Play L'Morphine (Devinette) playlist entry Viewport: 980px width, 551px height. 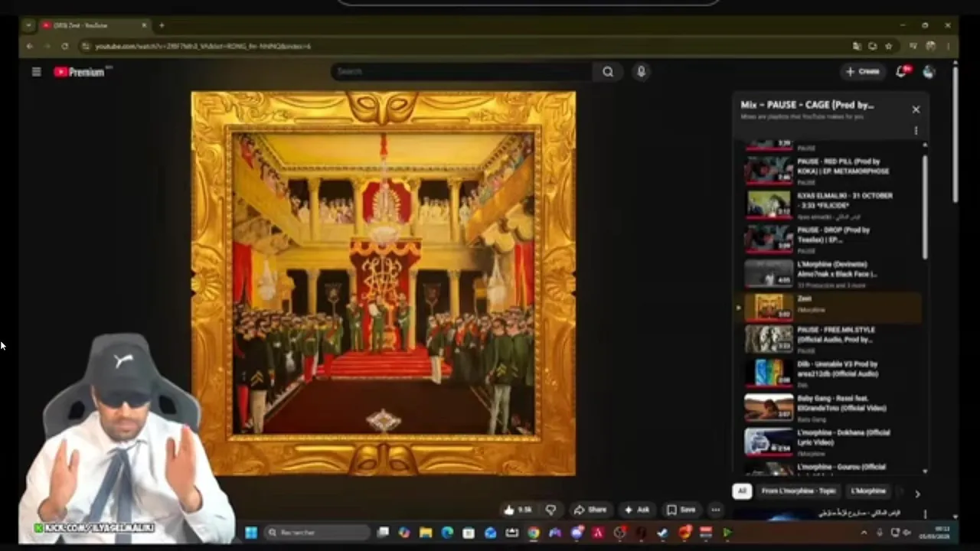[831, 273]
